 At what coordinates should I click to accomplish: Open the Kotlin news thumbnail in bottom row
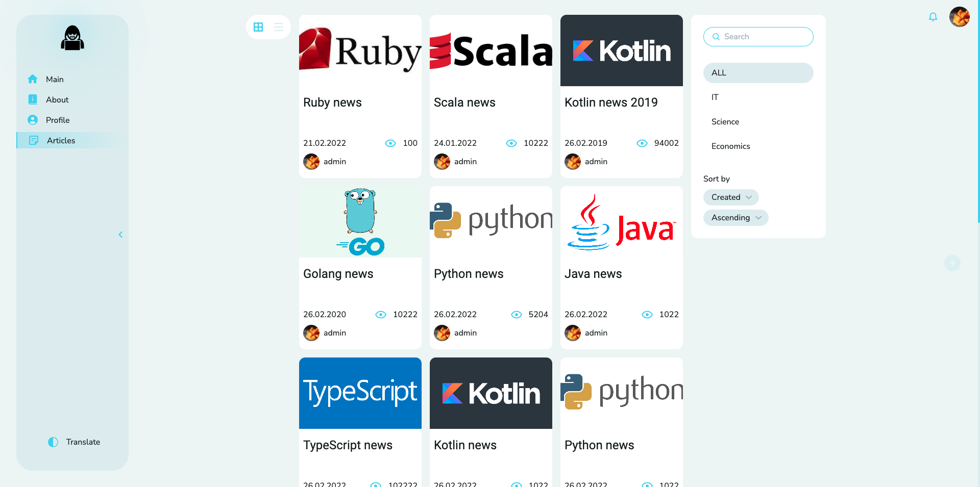491,393
